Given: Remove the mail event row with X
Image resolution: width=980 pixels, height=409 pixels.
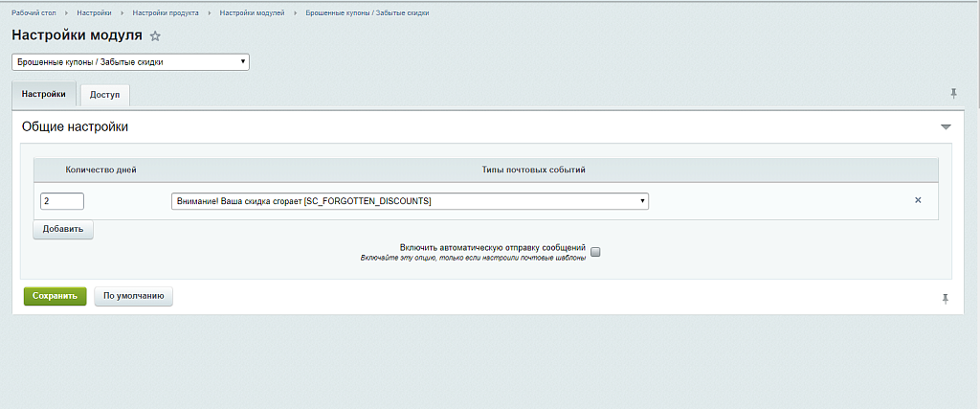Looking at the screenshot, I should pyautogui.click(x=918, y=200).
